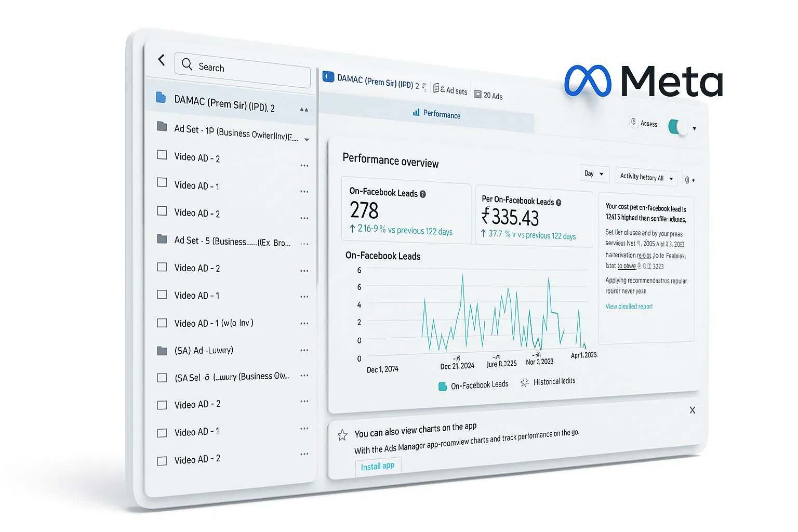
Task: Open info tooltip beside On-Facebook Leads
Action: (423, 194)
